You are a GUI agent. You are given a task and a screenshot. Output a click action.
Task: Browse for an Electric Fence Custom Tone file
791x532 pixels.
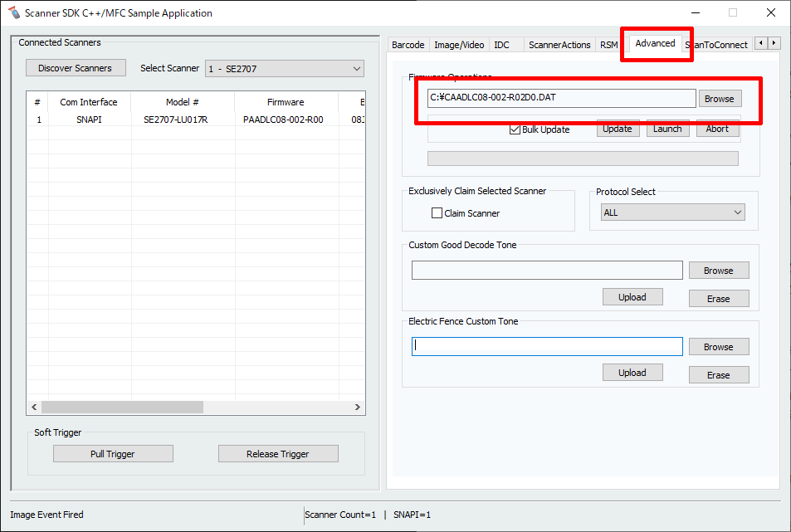718,346
